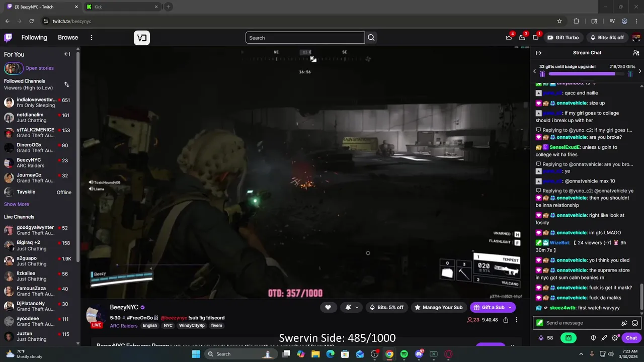
Task: Open Discord from the taskbar
Action: [419, 354]
